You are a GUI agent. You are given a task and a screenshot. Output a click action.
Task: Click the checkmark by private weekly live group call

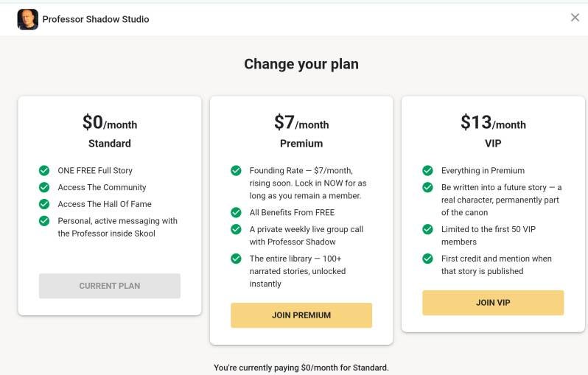pos(236,229)
